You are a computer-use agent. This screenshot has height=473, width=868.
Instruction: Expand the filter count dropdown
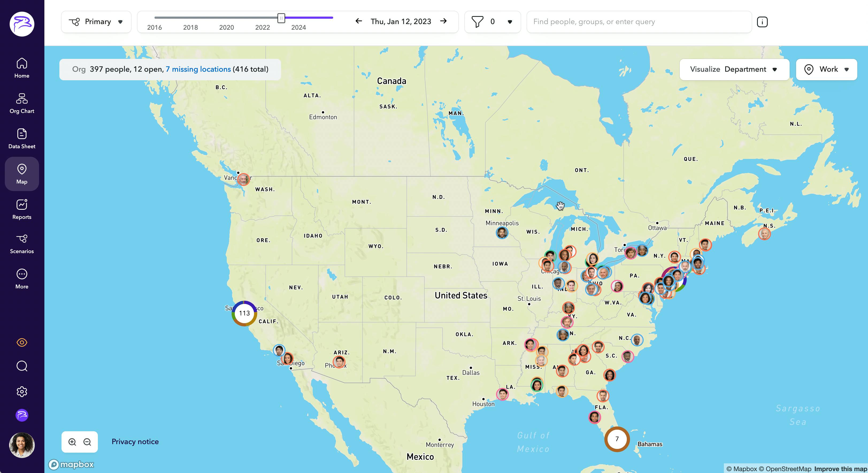pyautogui.click(x=509, y=22)
